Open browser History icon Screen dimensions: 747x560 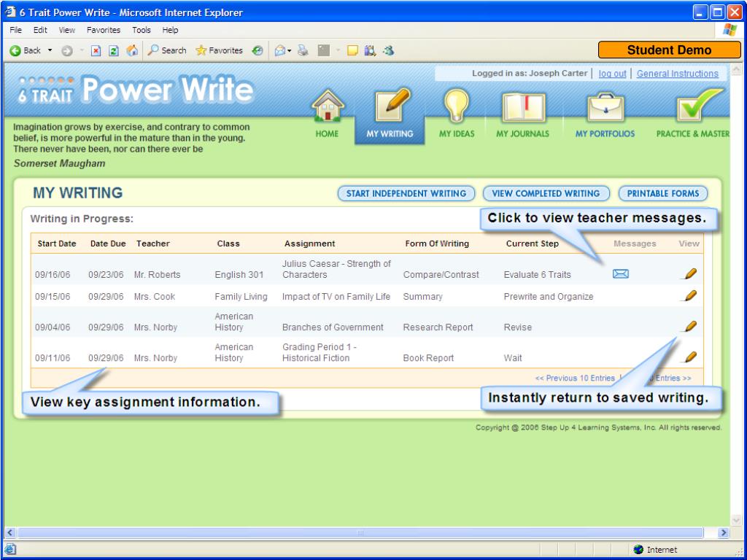pos(258,50)
